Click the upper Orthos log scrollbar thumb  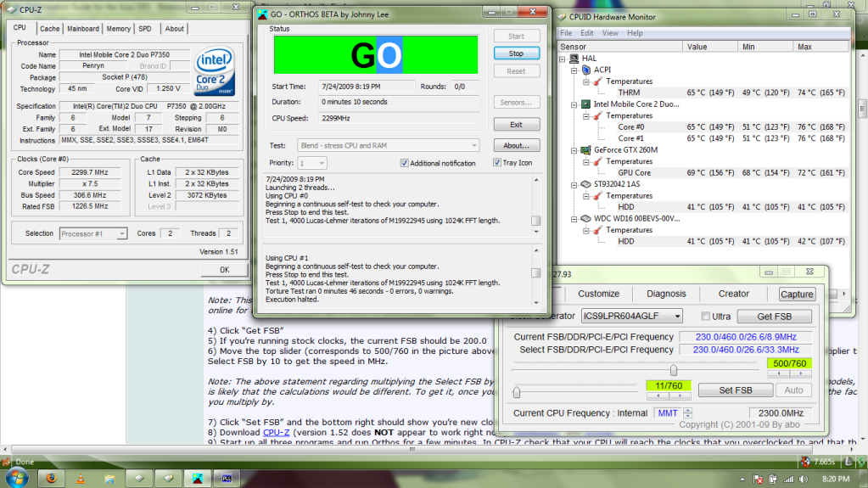click(536, 221)
